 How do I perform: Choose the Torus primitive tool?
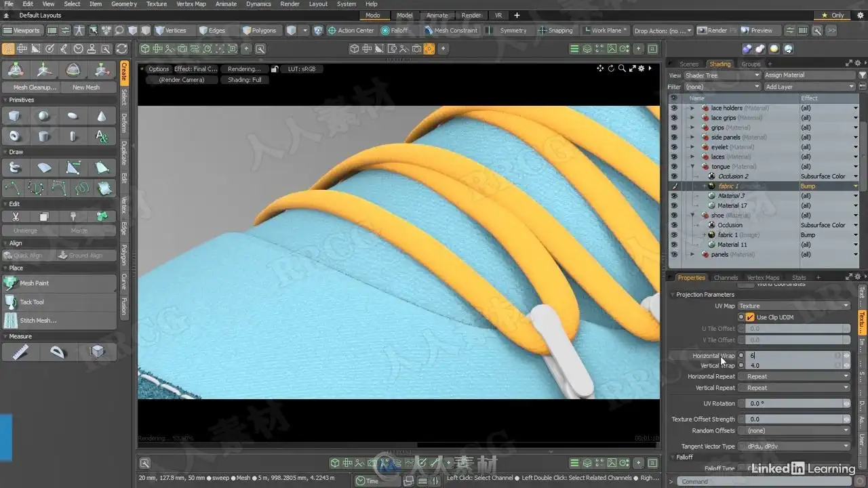pyautogui.click(x=15, y=136)
